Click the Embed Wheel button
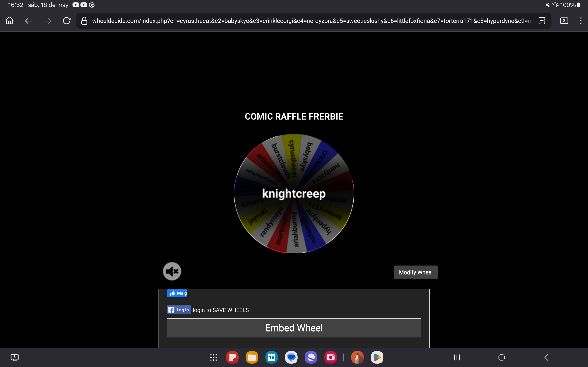Viewport: 588px width, 367px height. click(294, 328)
